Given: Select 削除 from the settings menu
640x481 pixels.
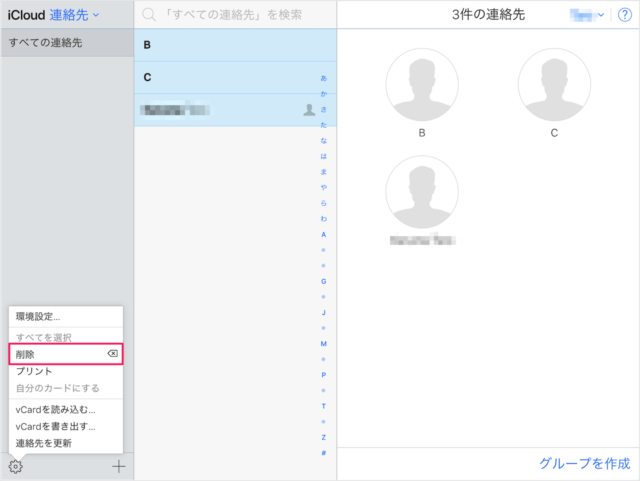Looking at the screenshot, I should click(x=26, y=355).
